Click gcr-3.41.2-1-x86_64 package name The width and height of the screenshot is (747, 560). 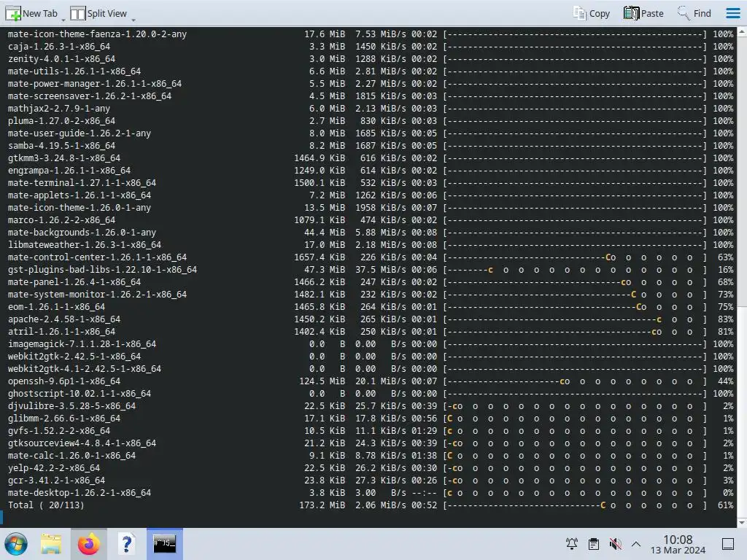56,480
